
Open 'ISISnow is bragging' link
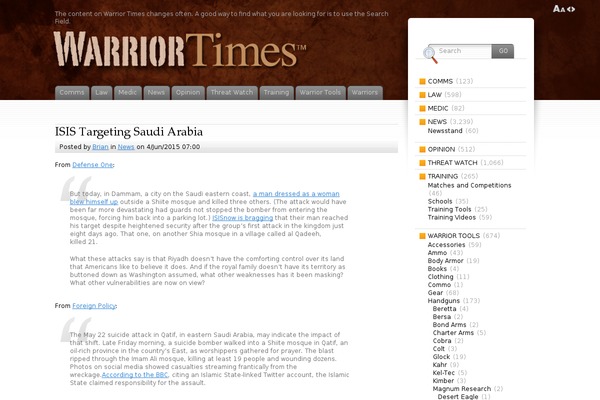pos(243,218)
